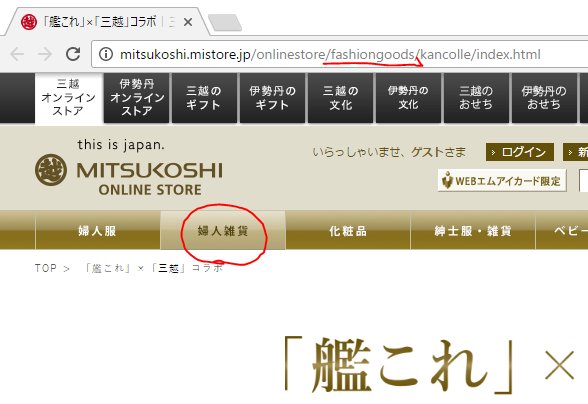Click the TOP breadcrumb link

click(x=46, y=268)
